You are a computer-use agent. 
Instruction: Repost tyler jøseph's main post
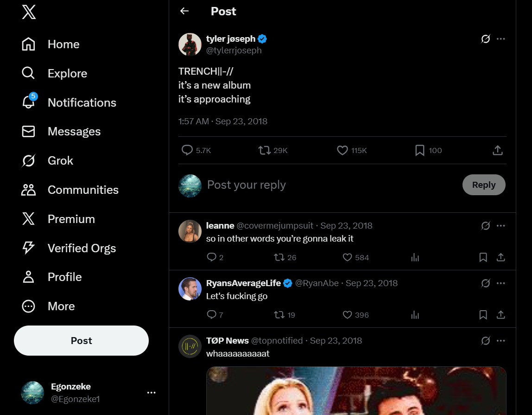coord(265,150)
